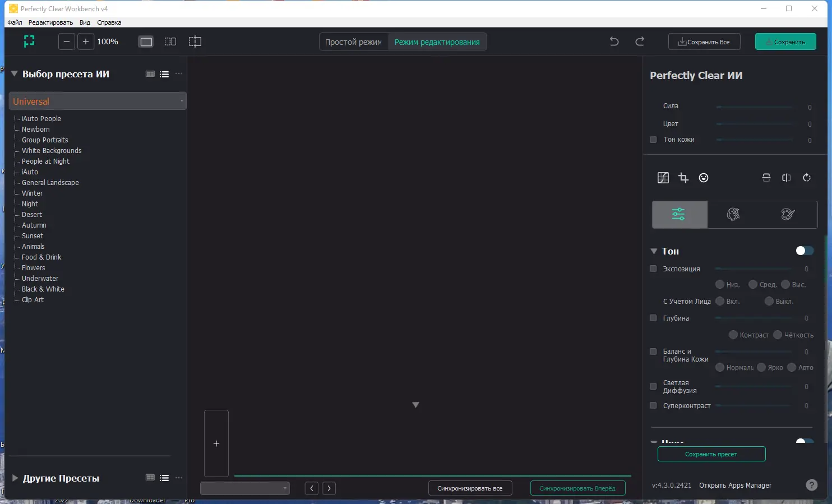This screenshot has height=504, width=832.
Task: Open the Файл menu
Action: tap(15, 22)
